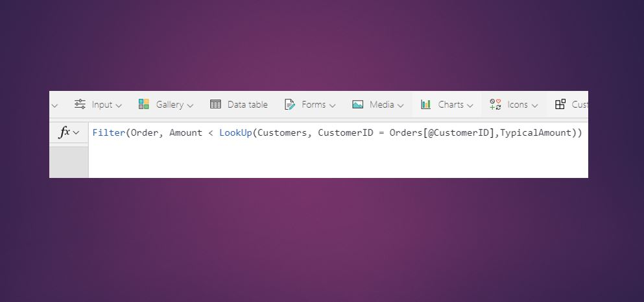Open the Icons dropdown chevron
644x302 pixels.
click(534, 105)
